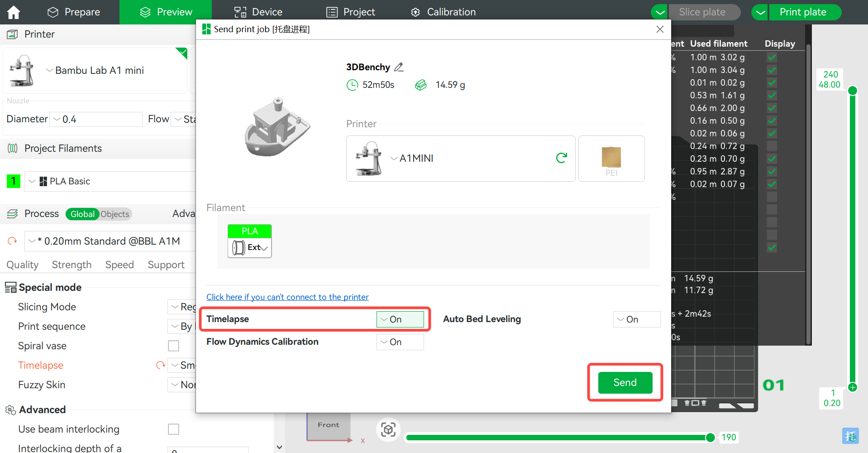Screen dimensions: 868x453
Task: Open the Auto Bed Leveling dropdown
Action: [x=637, y=319]
